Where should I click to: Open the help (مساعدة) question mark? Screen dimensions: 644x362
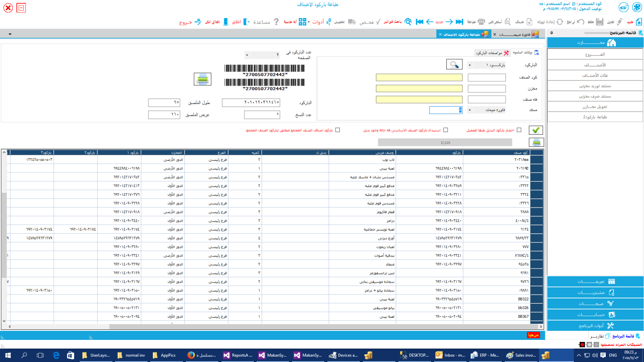[x=276, y=22]
